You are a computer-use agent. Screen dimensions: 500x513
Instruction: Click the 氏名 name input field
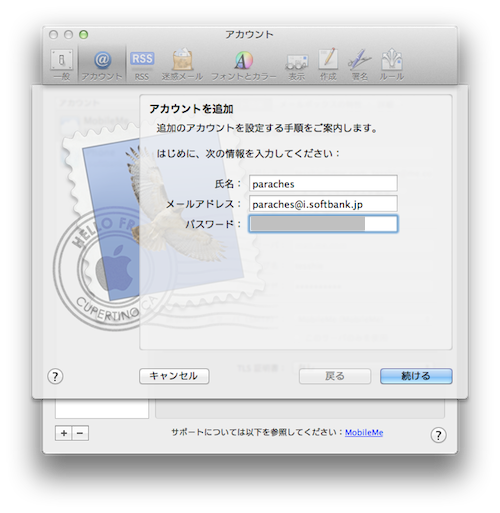click(323, 183)
